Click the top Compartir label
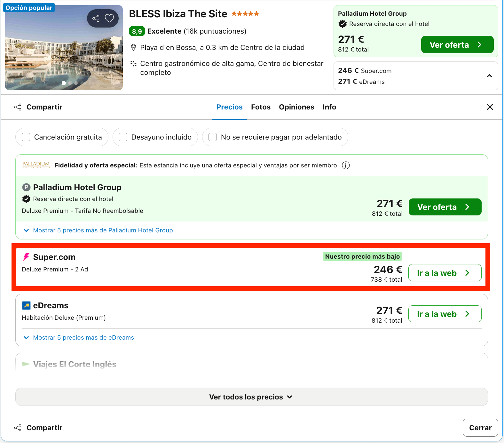504x443 pixels. pyautogui.click(x=44, y=107)
